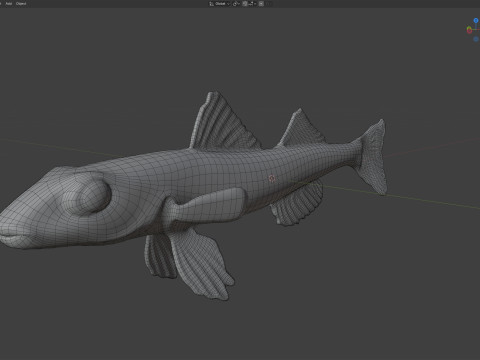Screen dimensions: 480x360
Task: Open the Object menu in viewport header
Action: coord(21,4)
